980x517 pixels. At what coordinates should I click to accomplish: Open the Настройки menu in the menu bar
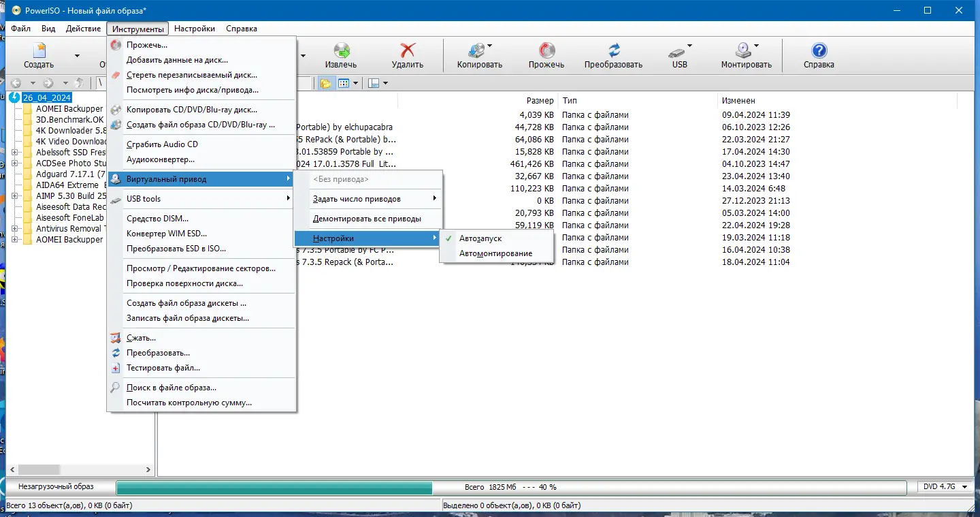[x=195, y=29]
